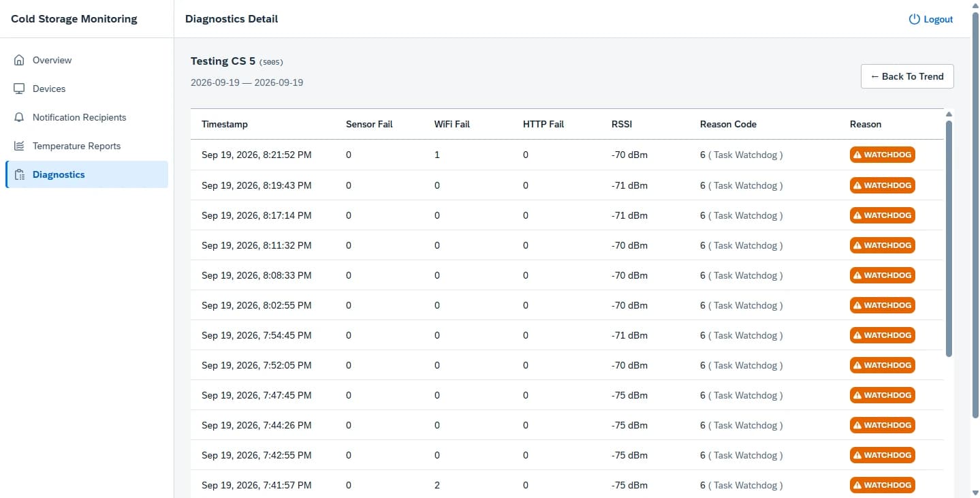Screen dimensions: 980x498
Task: Click the Diagnostics clipboard icon
Action: pos(19,174)
